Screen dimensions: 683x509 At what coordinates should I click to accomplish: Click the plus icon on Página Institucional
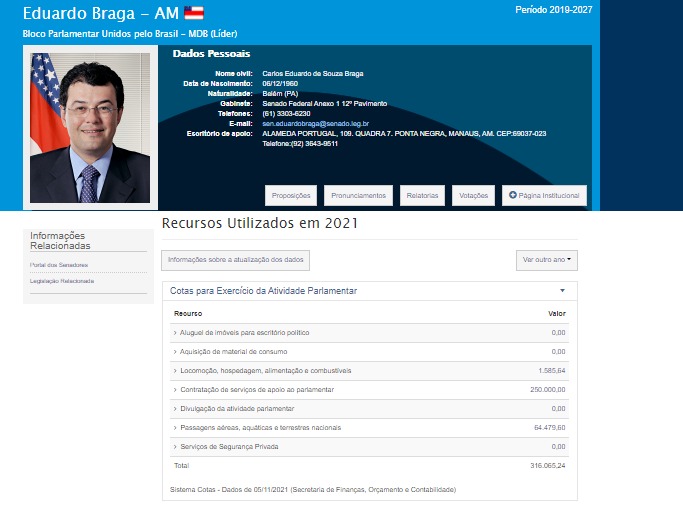tap(513, 196)
